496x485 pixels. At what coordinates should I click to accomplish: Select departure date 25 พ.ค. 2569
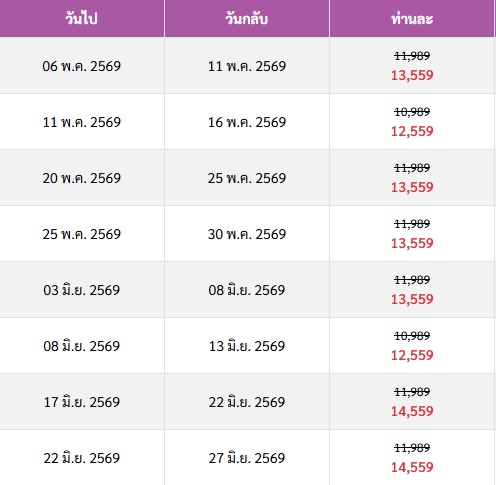tap(82, 234)
